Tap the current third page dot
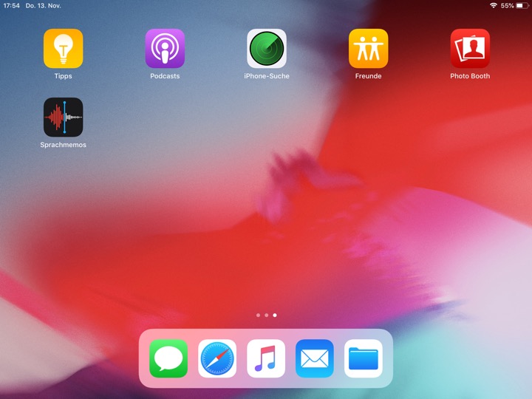 click(x=275, y=316)
